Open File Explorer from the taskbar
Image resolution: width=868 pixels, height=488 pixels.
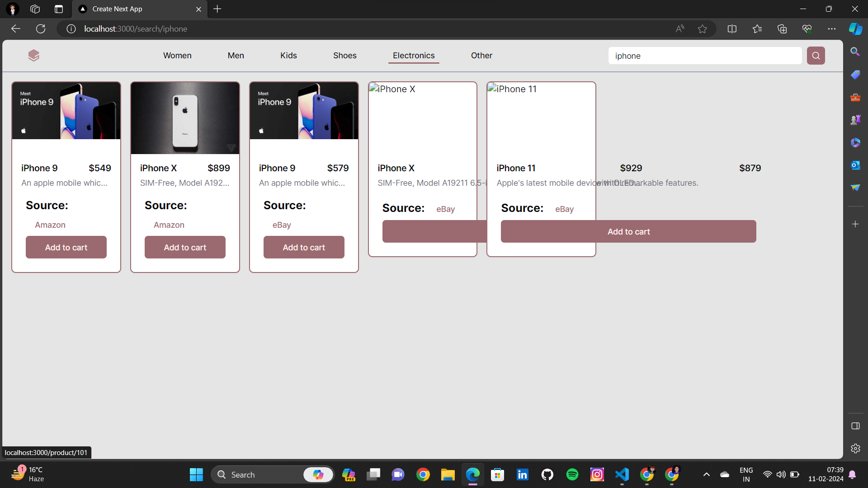[448, 474]
